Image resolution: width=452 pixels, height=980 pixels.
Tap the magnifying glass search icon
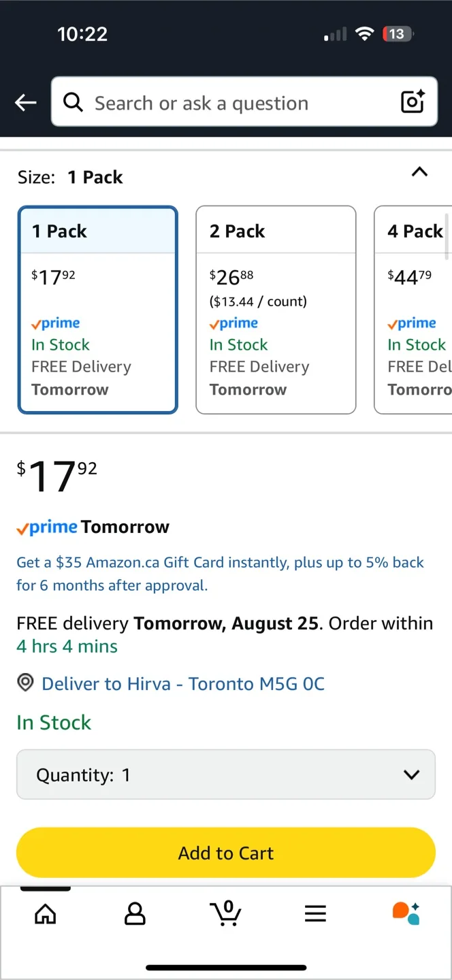[73, 102]
